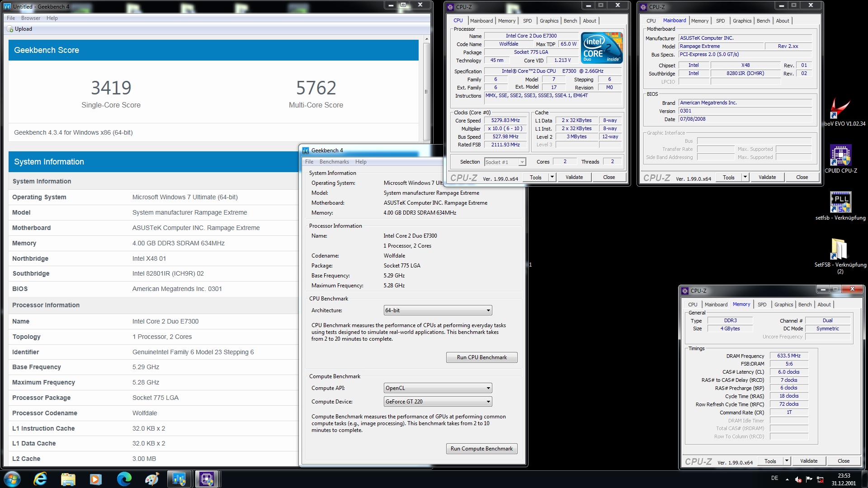Expand Tools dropdown arrow in Mainboard window
This screenshot has width=868, height=488.
pos(745,177)
